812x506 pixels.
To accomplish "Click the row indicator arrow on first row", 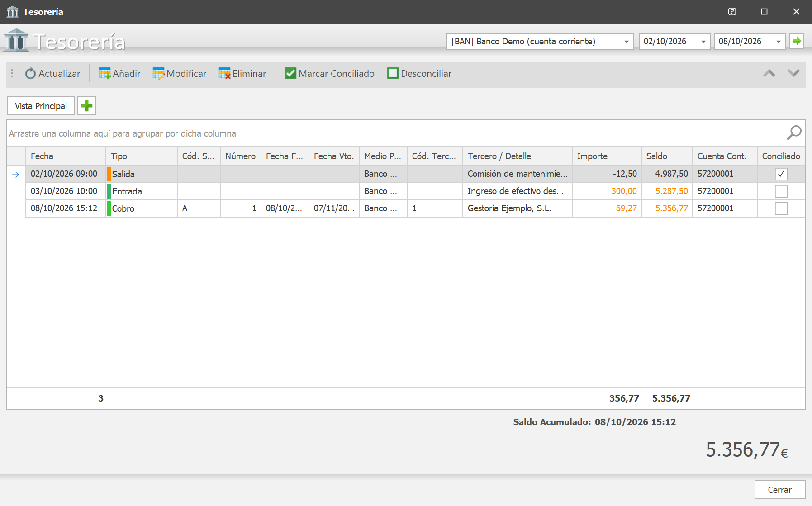I will point(16,175).
